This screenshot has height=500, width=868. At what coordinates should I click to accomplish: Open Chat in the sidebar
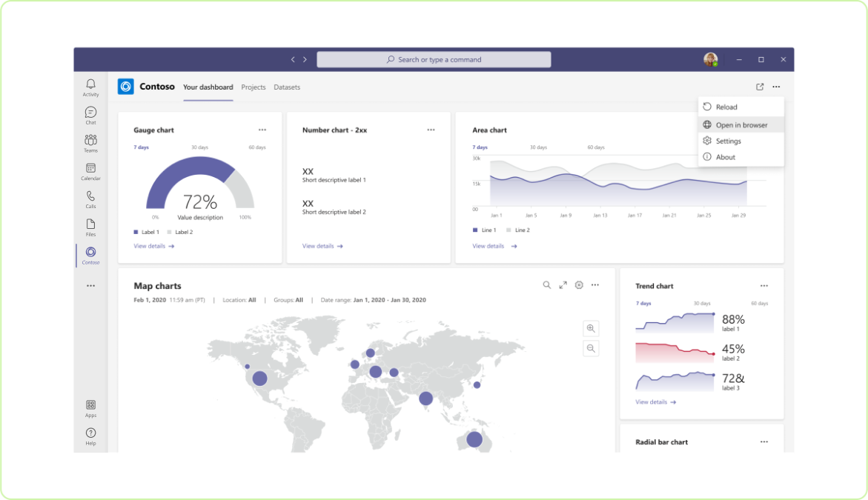tap(90, 116)
